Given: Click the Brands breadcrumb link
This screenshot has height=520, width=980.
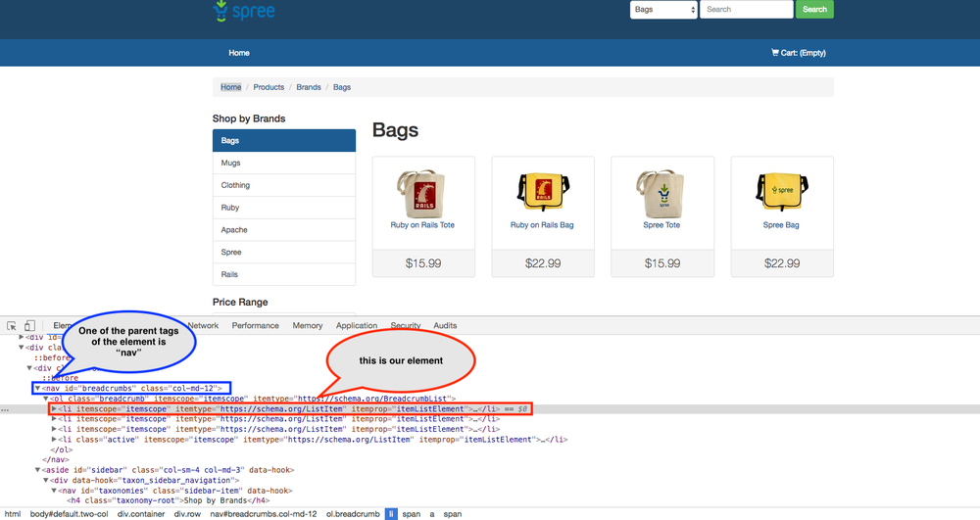Looking at the screenshot, I should pos(309,87).
